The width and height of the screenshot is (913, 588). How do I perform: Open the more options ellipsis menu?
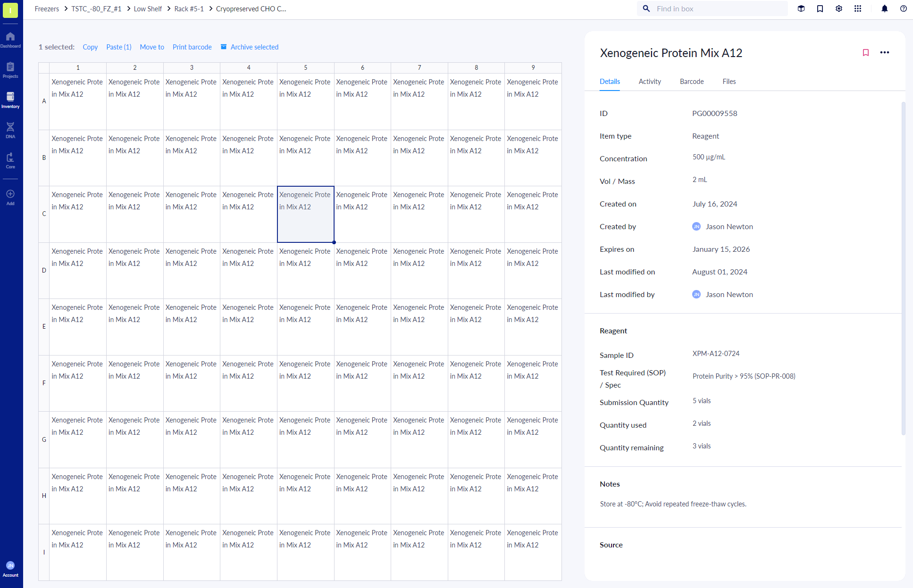click(885, 52)
